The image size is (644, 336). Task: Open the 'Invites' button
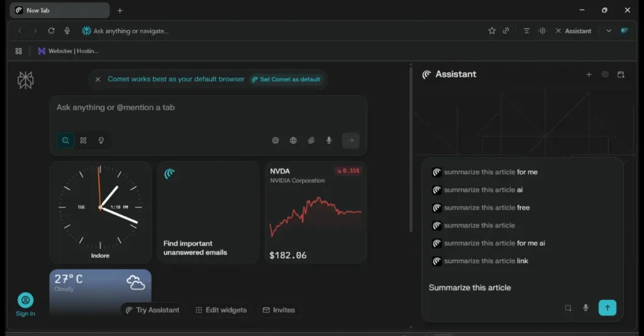point(279,310)
